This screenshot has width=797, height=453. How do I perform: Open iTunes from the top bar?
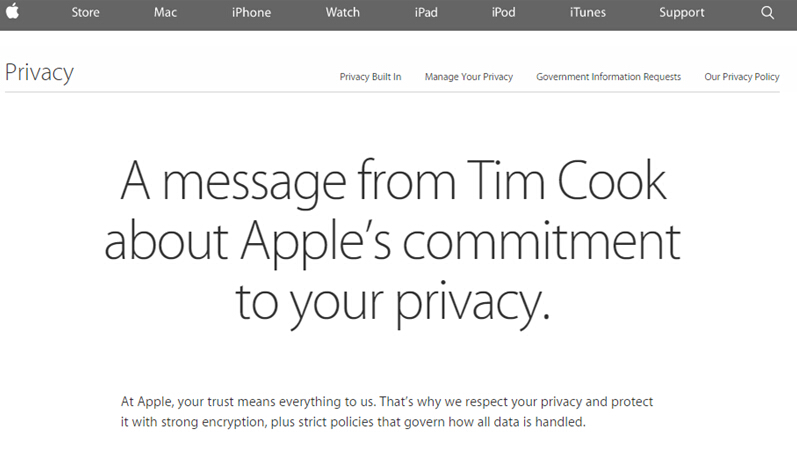[588, 13]
